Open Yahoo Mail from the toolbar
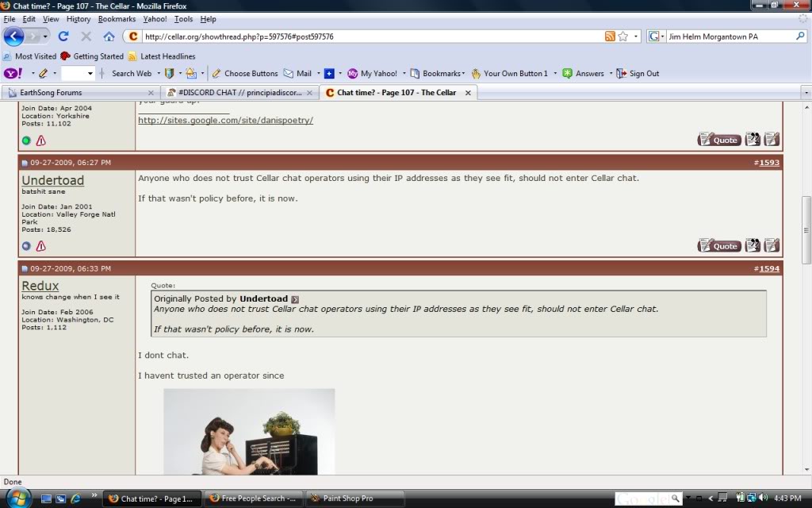 [298, 73]
